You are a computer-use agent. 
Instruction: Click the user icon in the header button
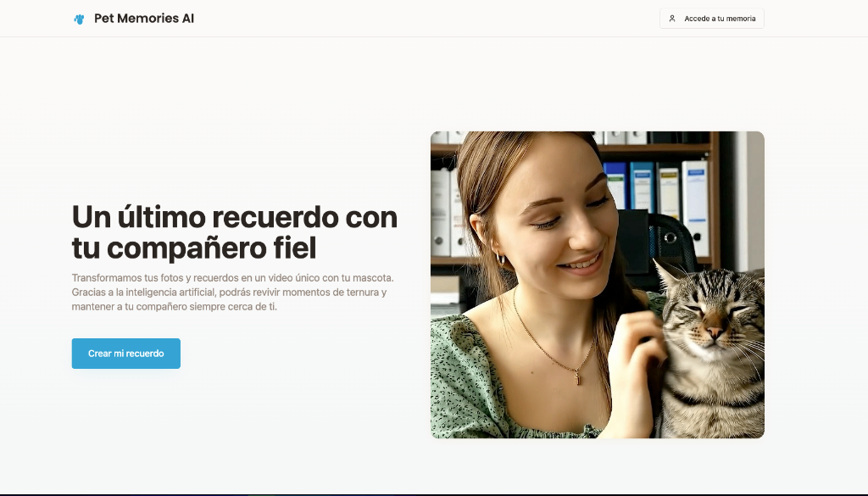coord(672,19)
